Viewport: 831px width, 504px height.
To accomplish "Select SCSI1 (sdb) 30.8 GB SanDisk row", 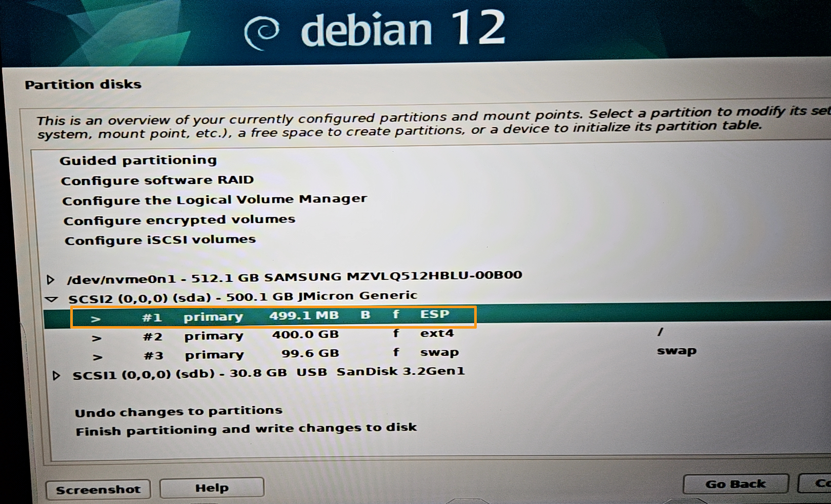I will 269,373.
